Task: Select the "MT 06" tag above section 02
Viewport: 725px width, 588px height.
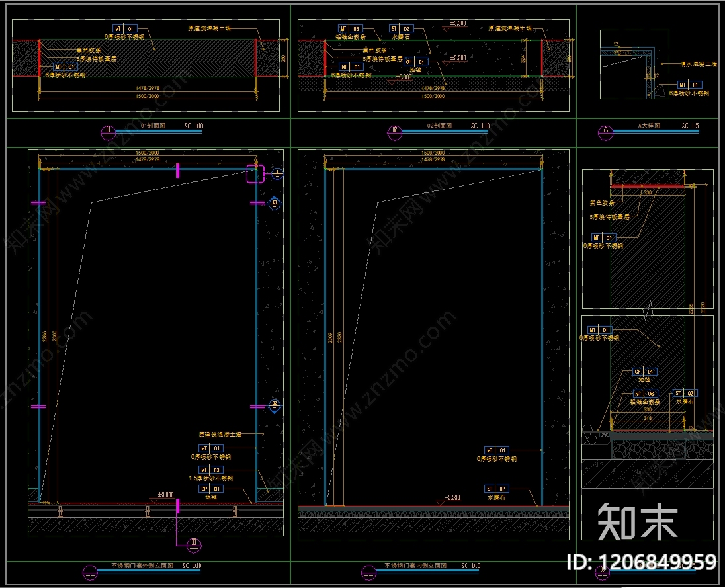Action: [350, 28]
